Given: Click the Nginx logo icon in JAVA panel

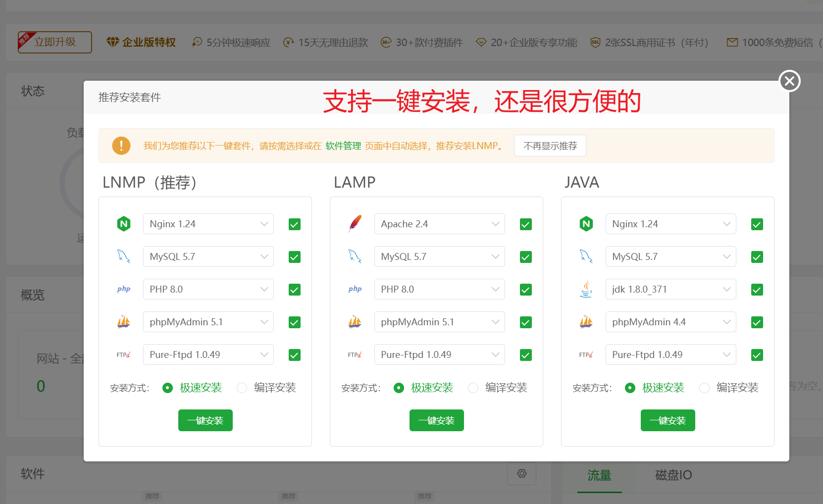Looking at the screenshot, I should pos(586,224).
